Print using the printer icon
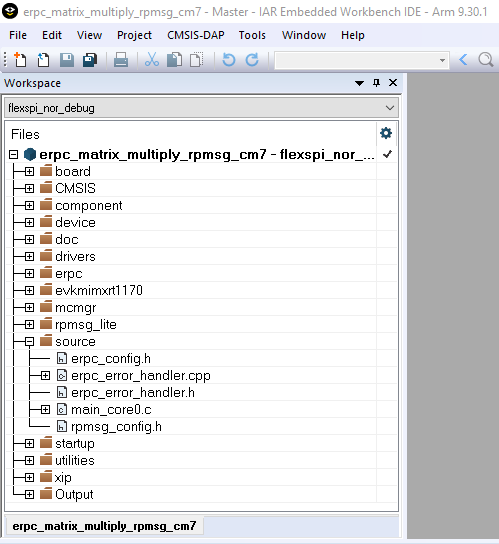The image size is (499, 544). coord(121,60)
